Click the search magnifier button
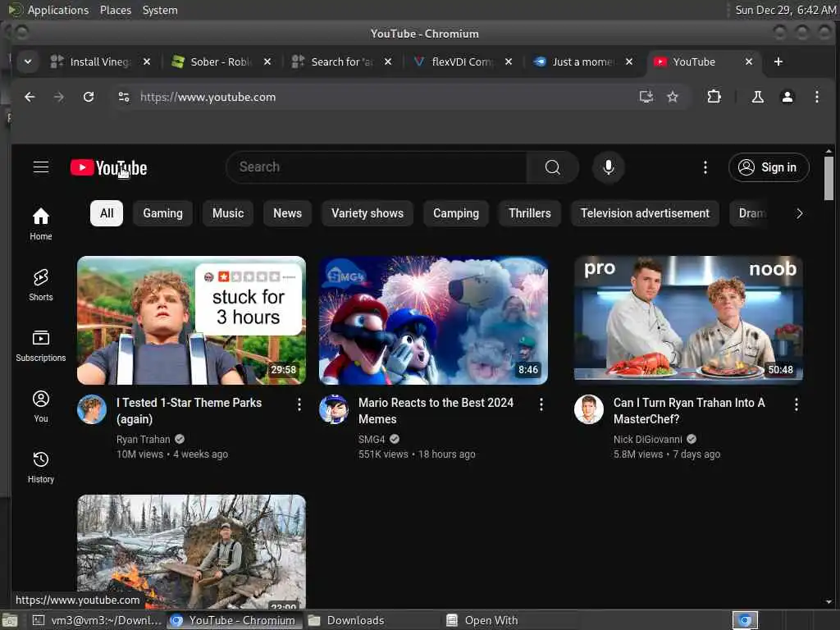 pos(552,167)
